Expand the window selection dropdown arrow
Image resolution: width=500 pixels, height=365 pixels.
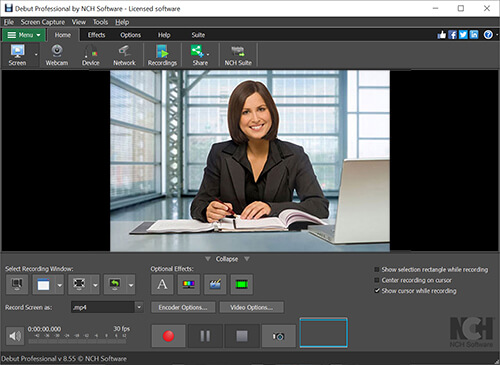coord(60,285)
